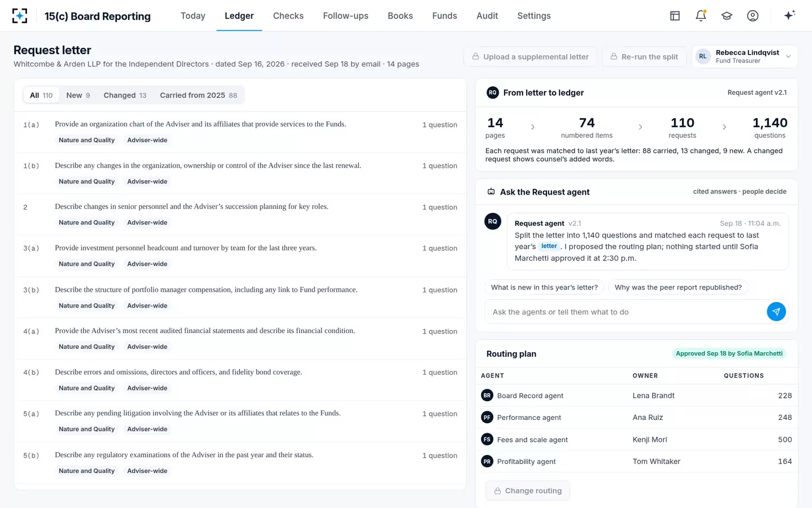Image resolution: width=812 pixels, height=508 pixels.
Task: Click the FS Fees and scale agent badge
Action: coord(487,440)
